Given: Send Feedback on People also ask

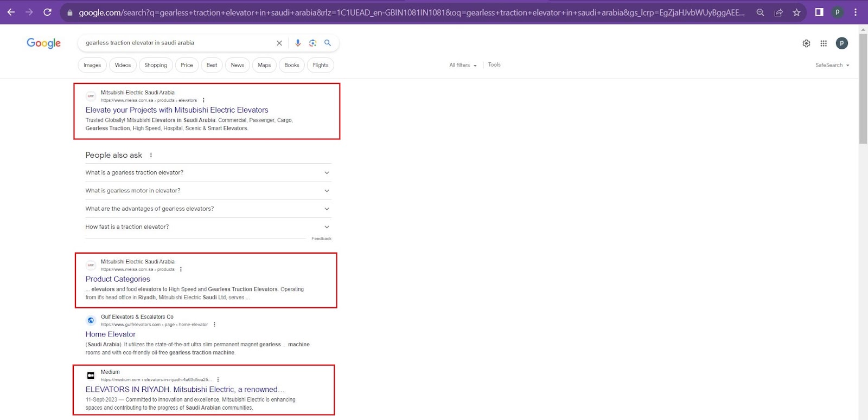Looking at the screenshot, I should (321, 238).
